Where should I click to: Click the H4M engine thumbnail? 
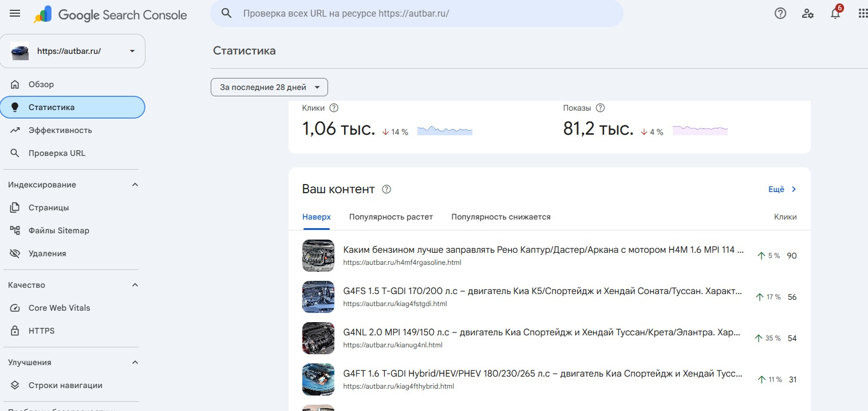pos(318,256)
